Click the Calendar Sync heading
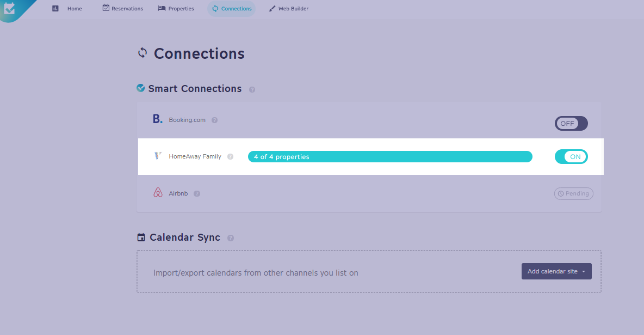Viewport: 644px width, 335px height. (185, 237)
